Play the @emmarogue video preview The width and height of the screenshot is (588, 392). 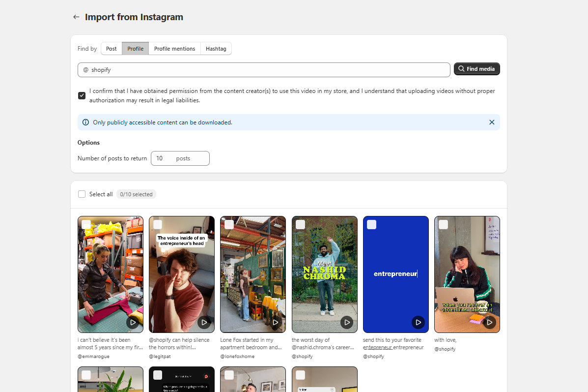(x=133, y=322)
